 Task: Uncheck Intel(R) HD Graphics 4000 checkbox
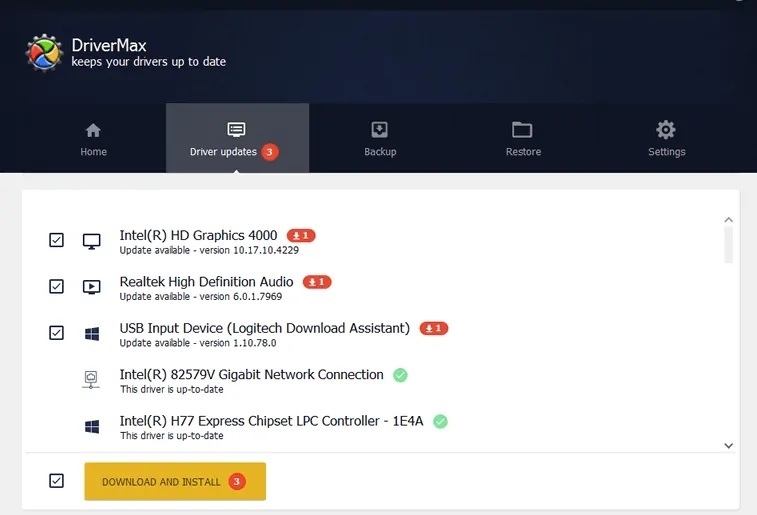(x=56, y=240)
